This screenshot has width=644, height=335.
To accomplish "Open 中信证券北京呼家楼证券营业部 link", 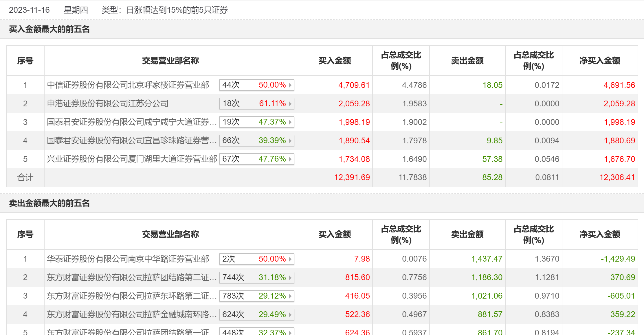I will pyautogui.click(x=128, y=85).
